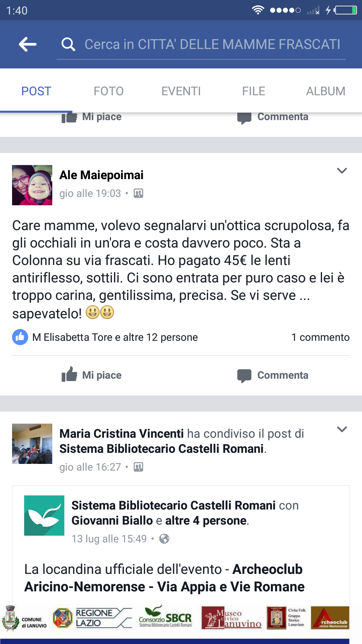Tap the Wi-Fi status icon
The width and height of the screenshot is (362, 644).
pyautogui.click(x=258, y=10)
